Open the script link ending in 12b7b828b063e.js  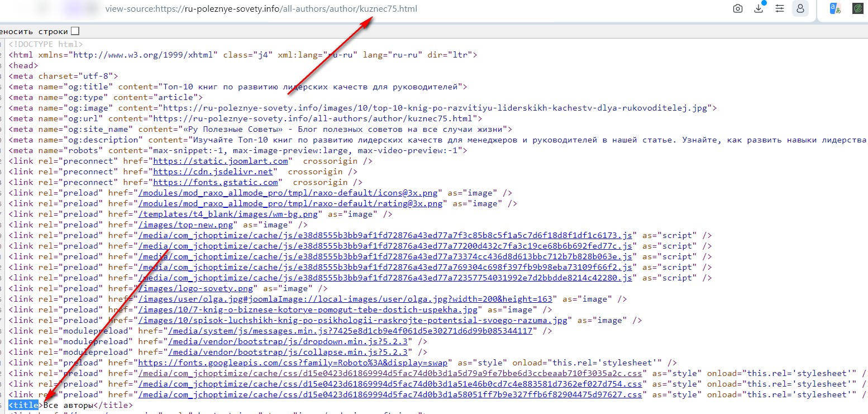[385, 256]
